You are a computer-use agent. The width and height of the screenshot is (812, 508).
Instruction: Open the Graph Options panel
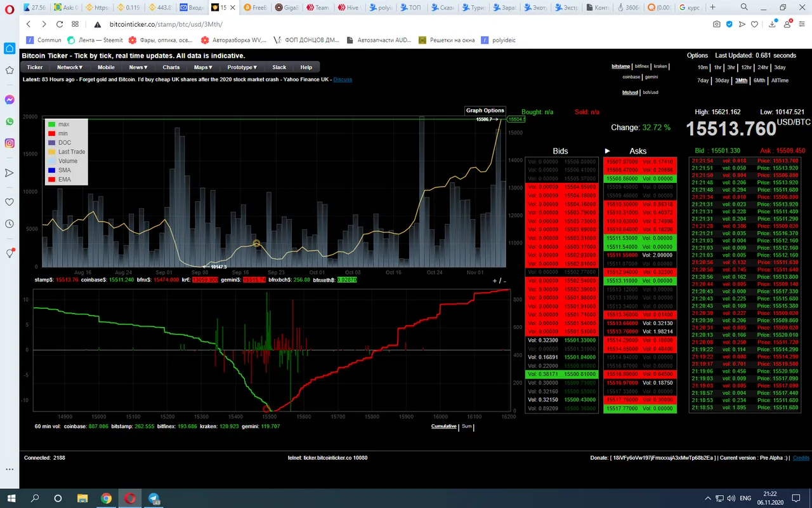click(x=485, y=110)
